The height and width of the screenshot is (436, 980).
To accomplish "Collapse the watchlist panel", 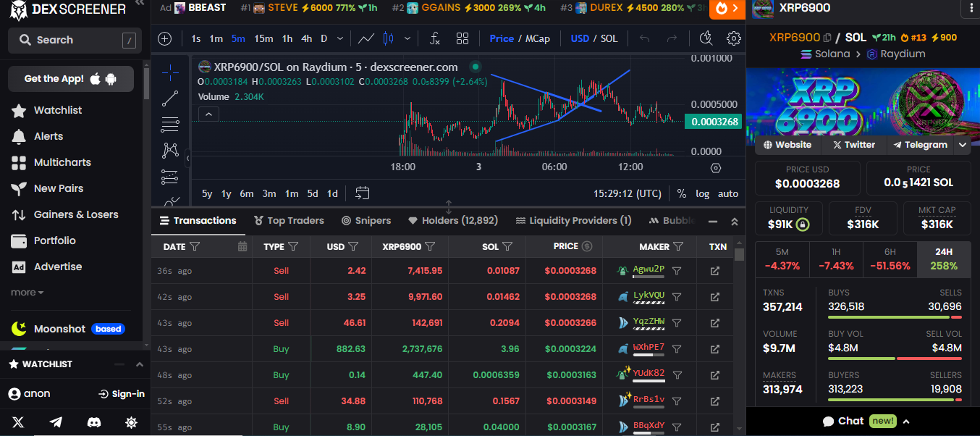I will click(139, 364).
